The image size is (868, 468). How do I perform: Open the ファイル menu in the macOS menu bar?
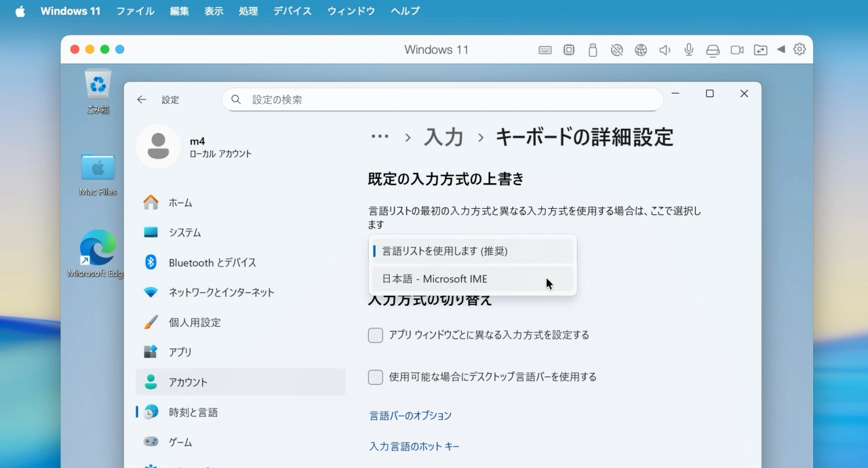coord(135,11)
